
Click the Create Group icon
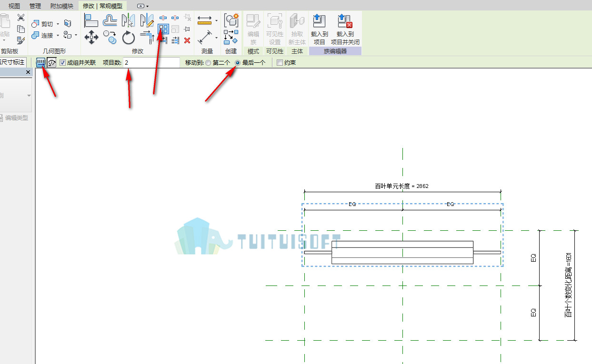(x=231, y=20)
